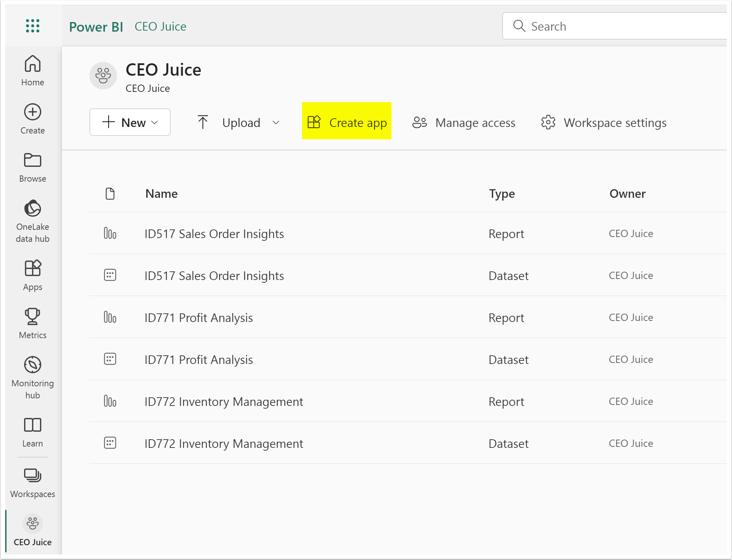Click the Upload arrow icon
Viewport: 732px width, 560px height.
(203, 122)
